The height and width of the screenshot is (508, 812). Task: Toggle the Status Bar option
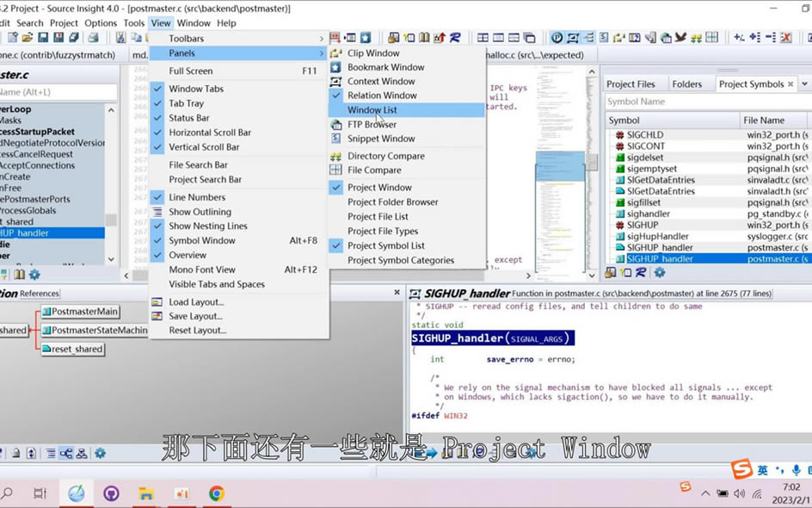coord(239,118)
